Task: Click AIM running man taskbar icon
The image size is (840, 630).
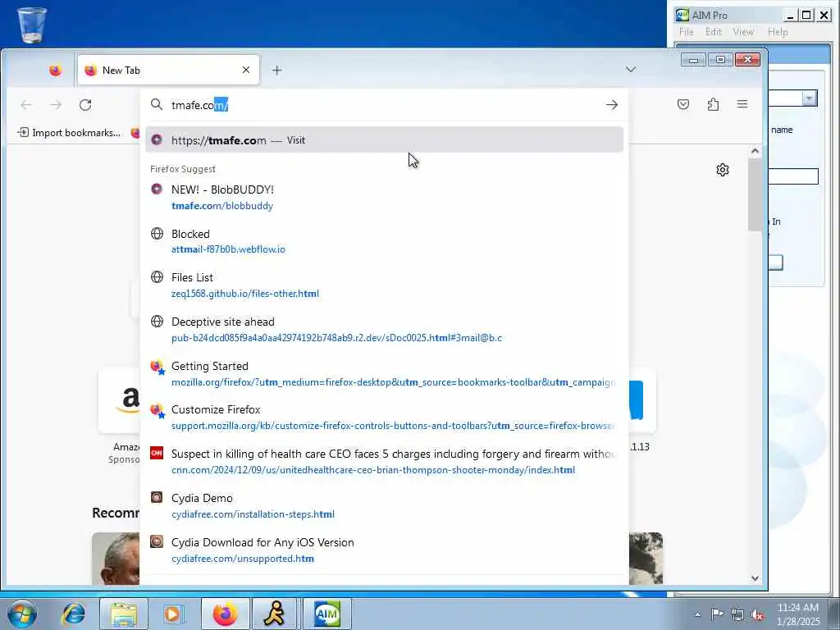Action: coord(275,614)
